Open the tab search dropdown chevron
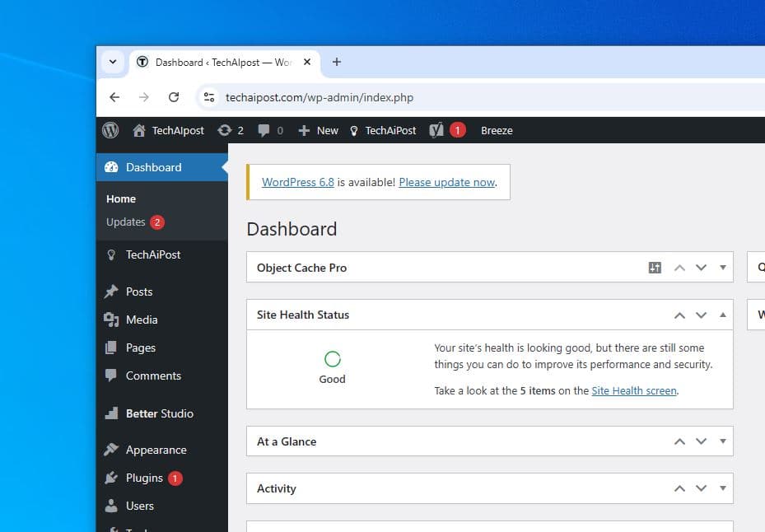The image size is (765, 532). tap(113, 62)
